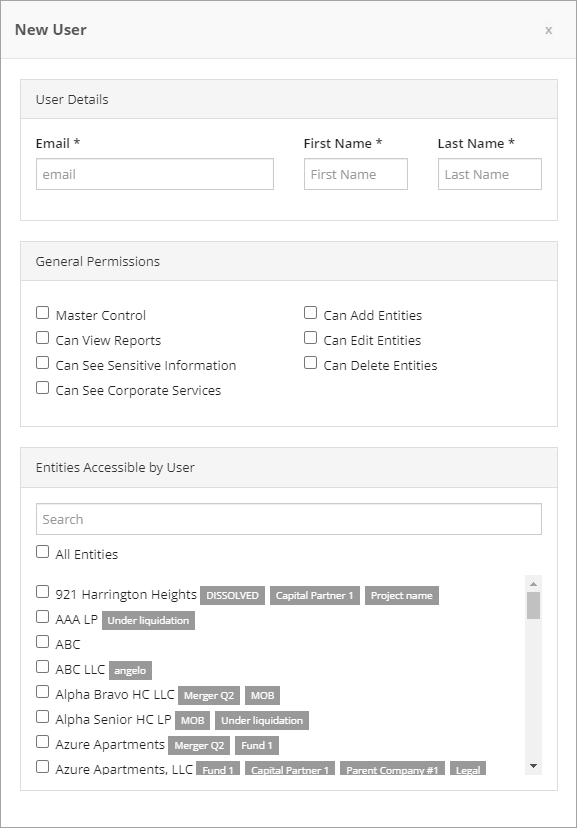Enable Can Add Entities permission
577x828 pixels.
pos(310,313)
